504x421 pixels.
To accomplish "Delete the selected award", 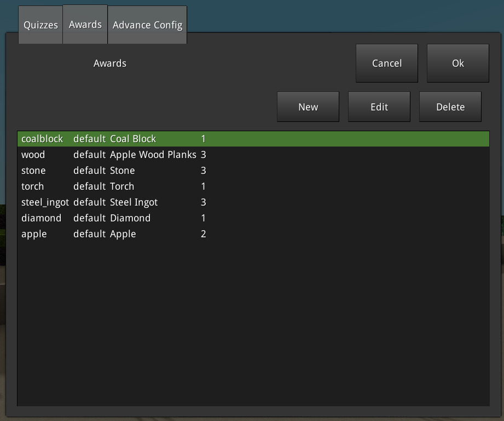I will point(450,107).
